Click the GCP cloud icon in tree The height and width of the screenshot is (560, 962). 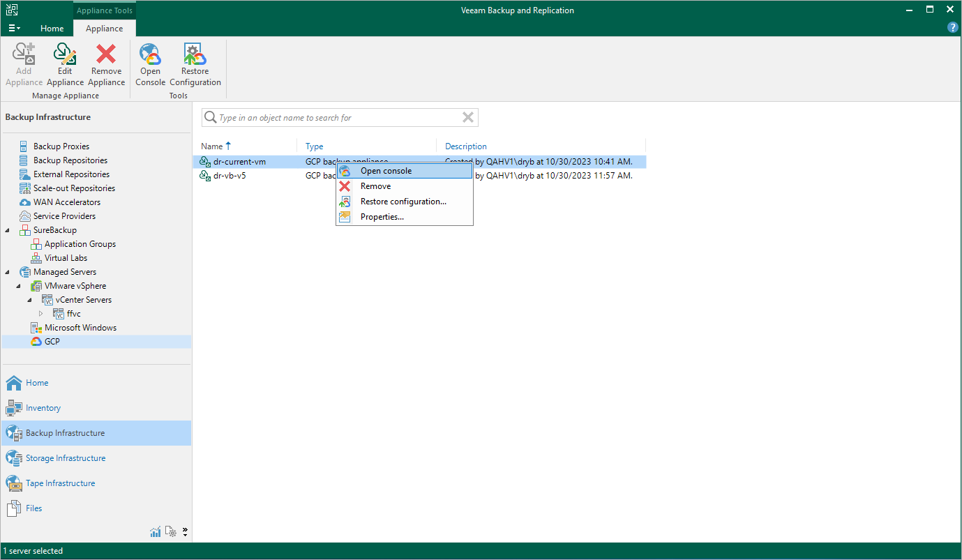(x=36, y=342)
